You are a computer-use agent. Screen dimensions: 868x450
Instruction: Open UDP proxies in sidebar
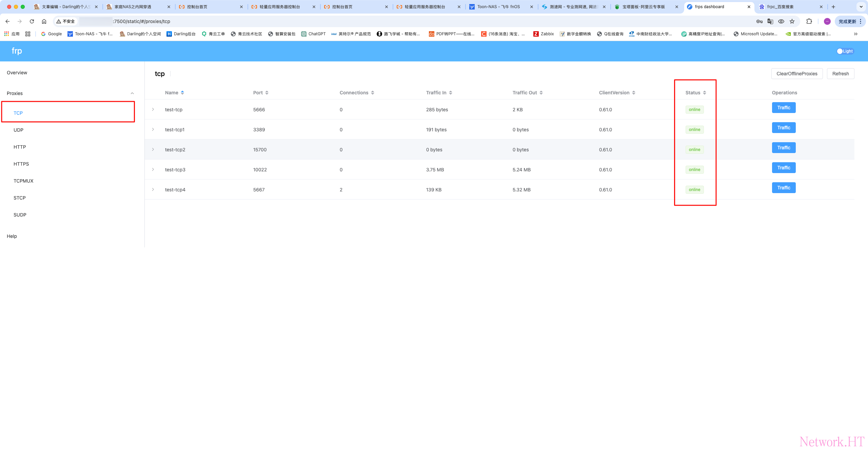coord(19,130)
